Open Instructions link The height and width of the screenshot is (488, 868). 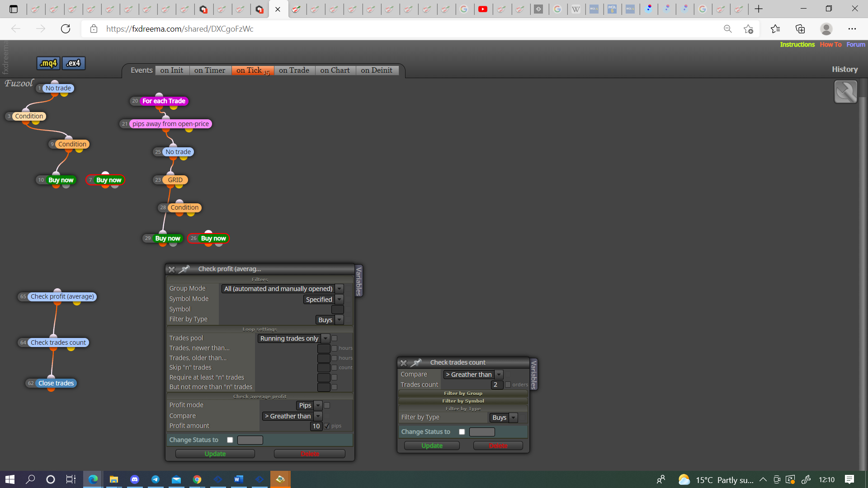797,44
